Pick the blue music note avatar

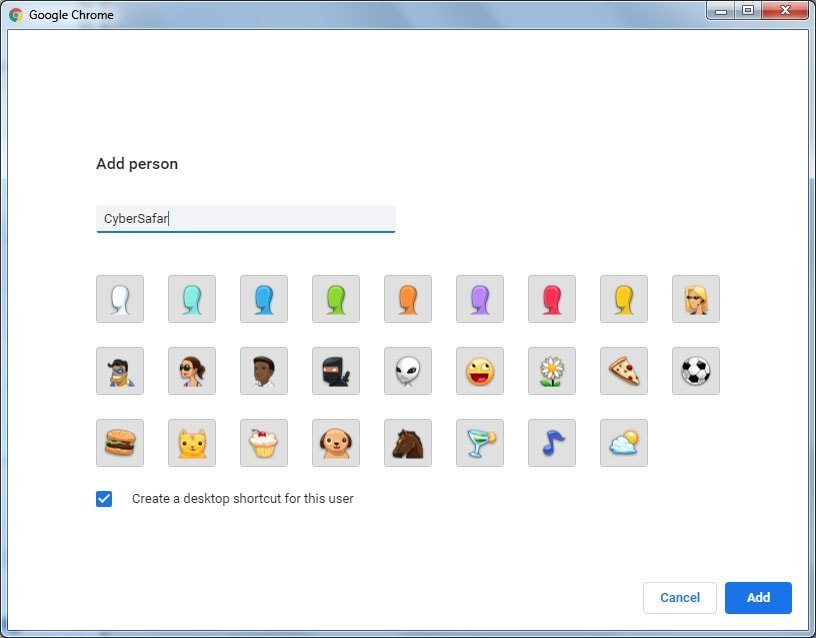(552, 443)
